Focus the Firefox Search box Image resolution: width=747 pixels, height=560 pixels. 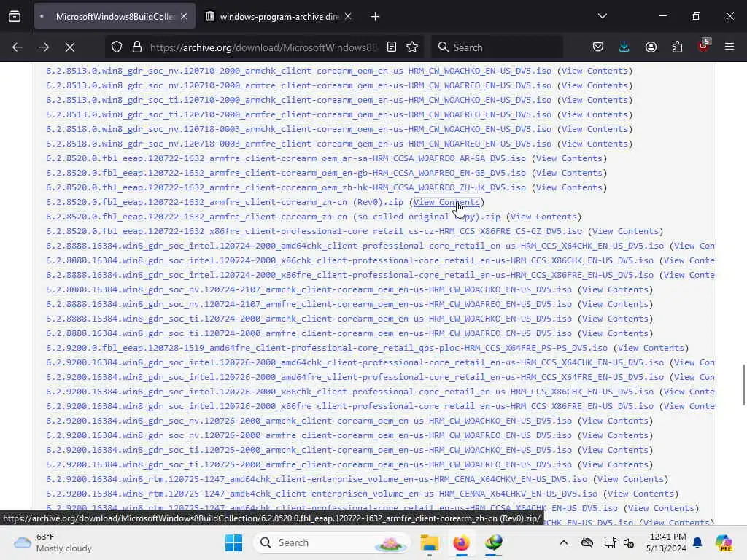498,47
